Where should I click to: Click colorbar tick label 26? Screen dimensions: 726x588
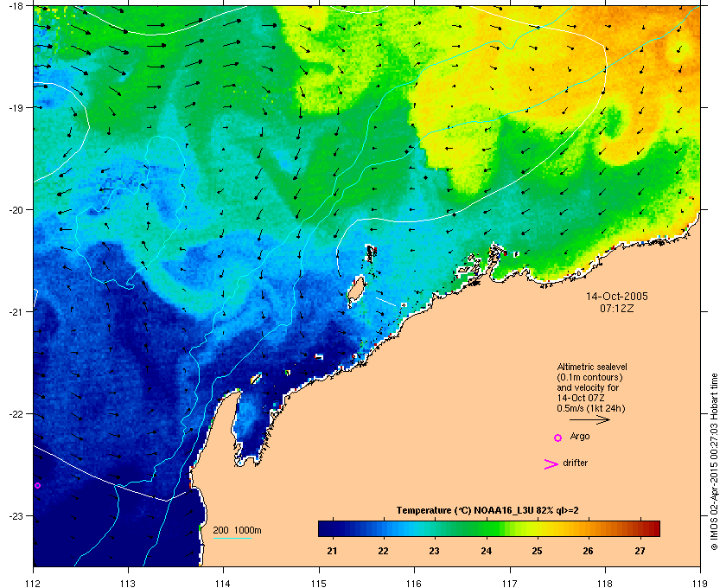[588, 551]
